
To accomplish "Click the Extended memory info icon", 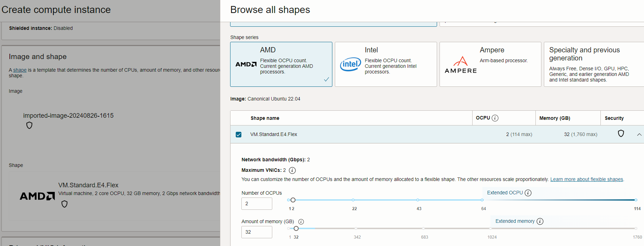I will click(540, 221).
